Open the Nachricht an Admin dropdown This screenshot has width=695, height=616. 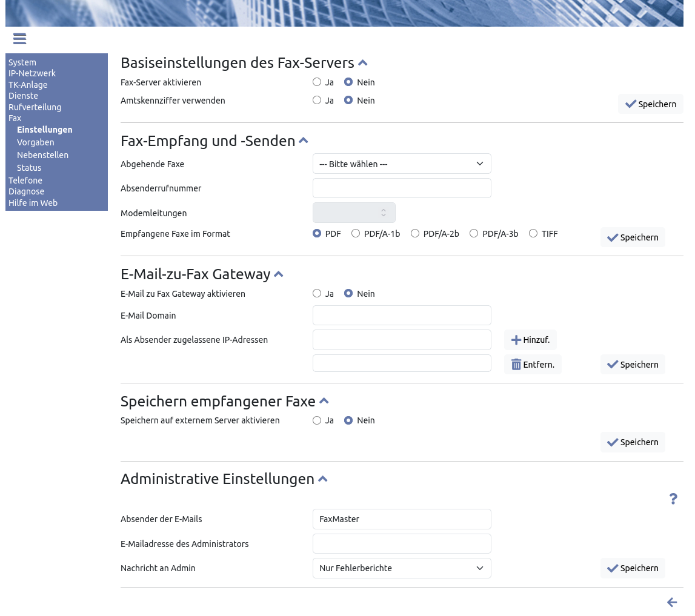click(402, 568)
